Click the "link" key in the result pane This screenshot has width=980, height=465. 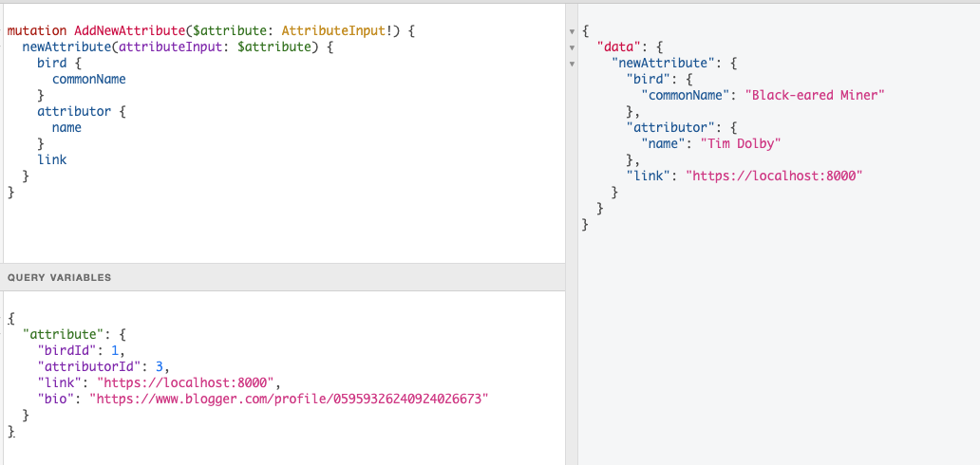(649, 177)
